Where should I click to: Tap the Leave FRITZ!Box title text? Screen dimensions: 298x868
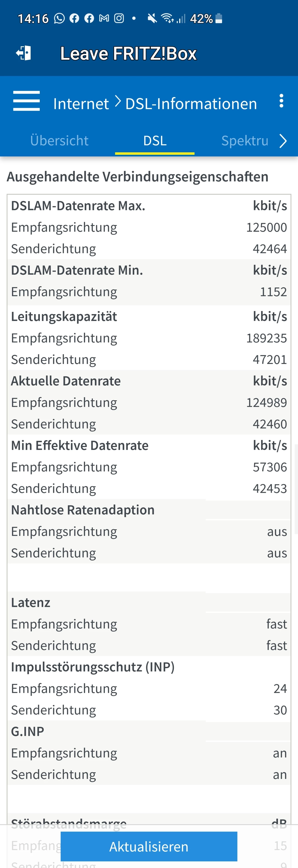pyautogui.click(x=128, y=53)
